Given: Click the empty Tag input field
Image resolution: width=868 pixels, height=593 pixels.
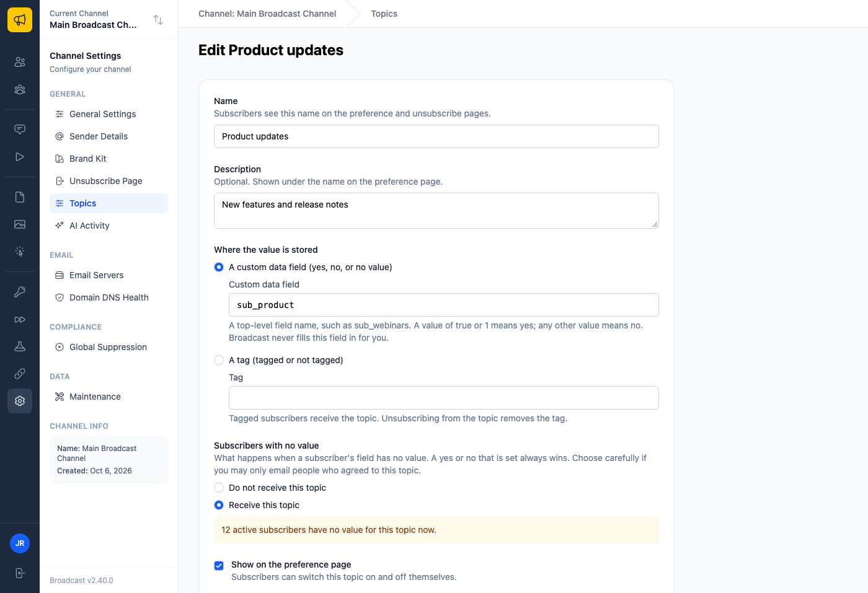Looking at the screenshot, I should tap(444, 398).
